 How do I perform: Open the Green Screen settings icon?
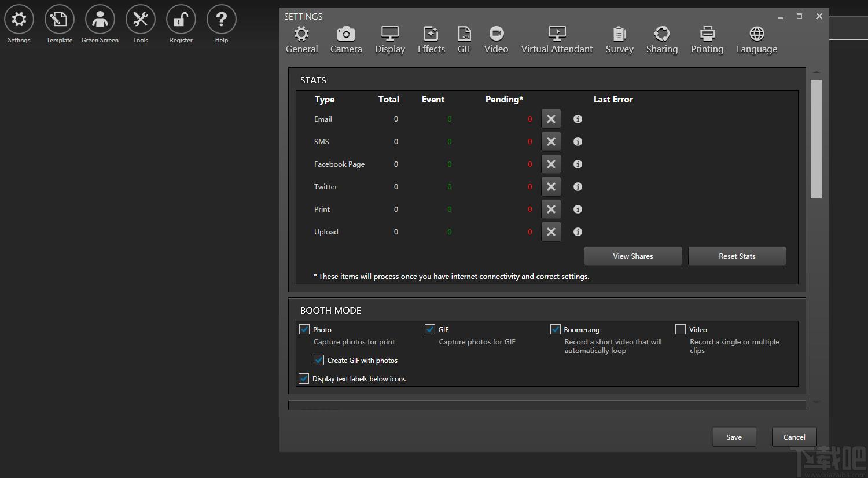[x=100, y=20]
